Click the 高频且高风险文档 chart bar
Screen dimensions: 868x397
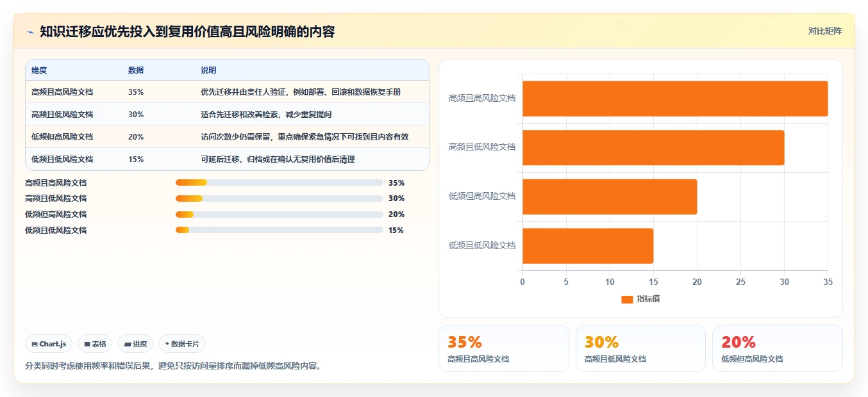tap(675, 99)
